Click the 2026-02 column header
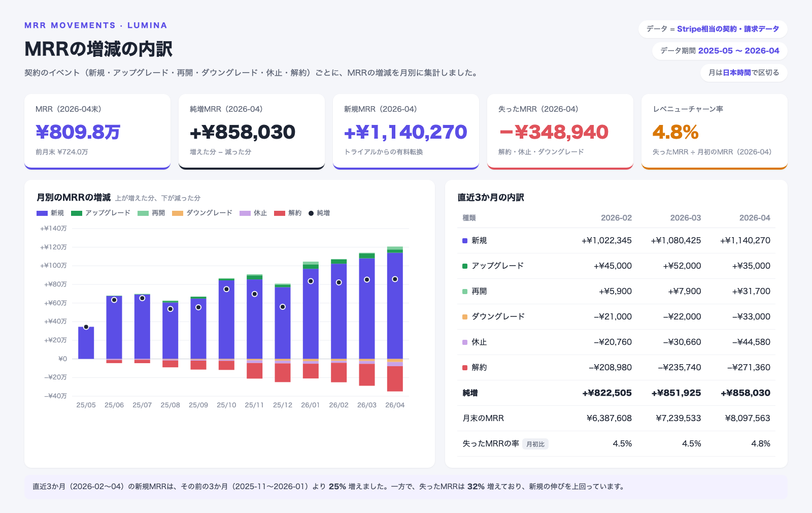 tap(616, 218)
